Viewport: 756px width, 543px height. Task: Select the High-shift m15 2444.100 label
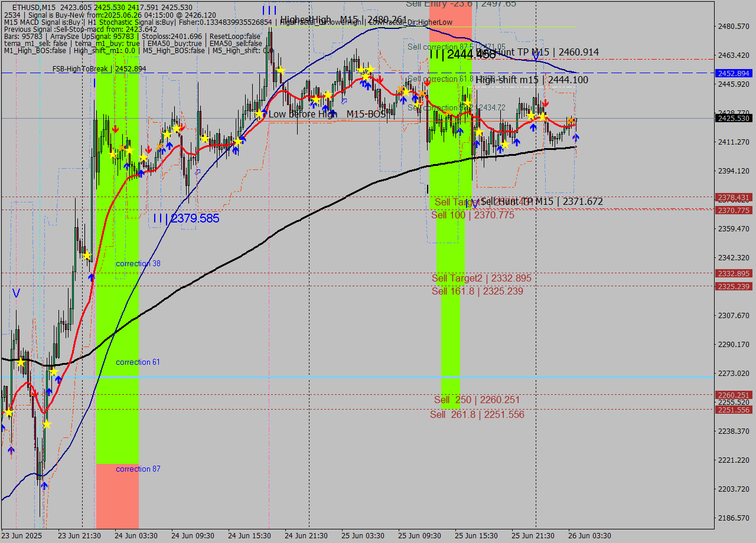[532, 80]
